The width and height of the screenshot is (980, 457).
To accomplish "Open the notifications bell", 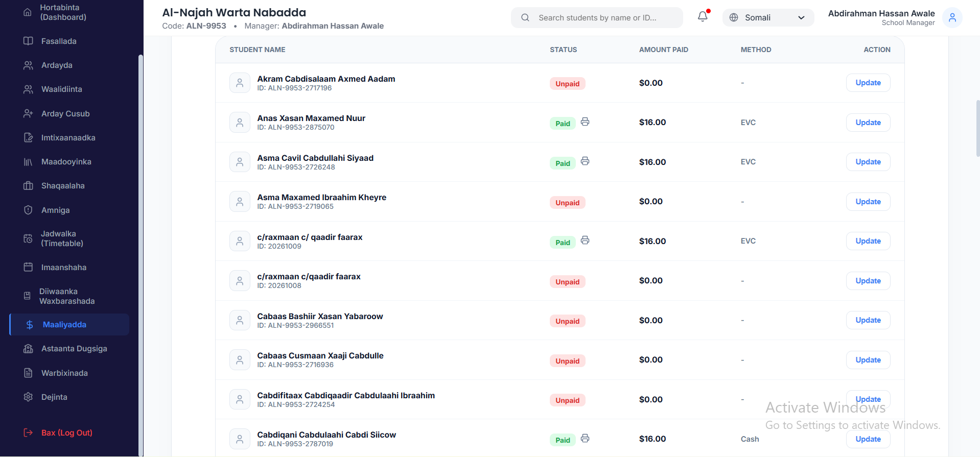I will coord(703,17).
